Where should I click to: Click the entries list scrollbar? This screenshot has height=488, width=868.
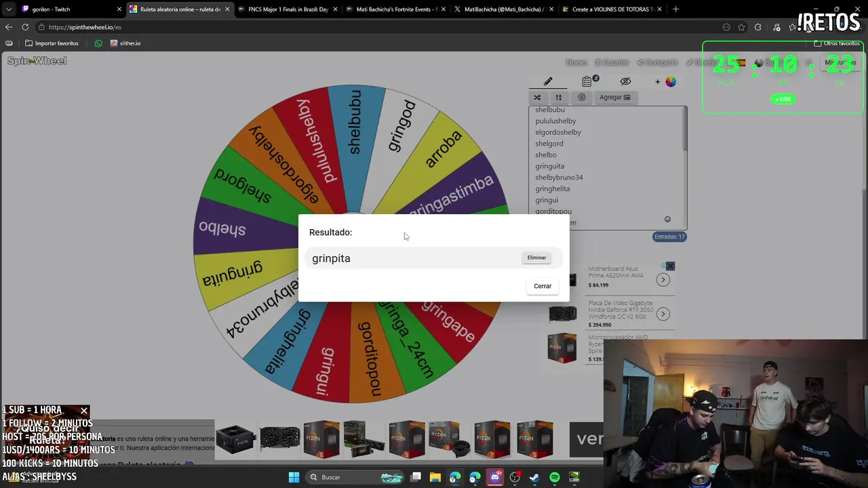(684, 129)
